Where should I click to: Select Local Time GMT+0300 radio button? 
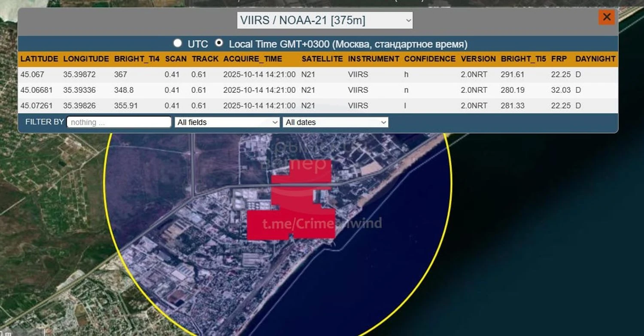point(219,43)
